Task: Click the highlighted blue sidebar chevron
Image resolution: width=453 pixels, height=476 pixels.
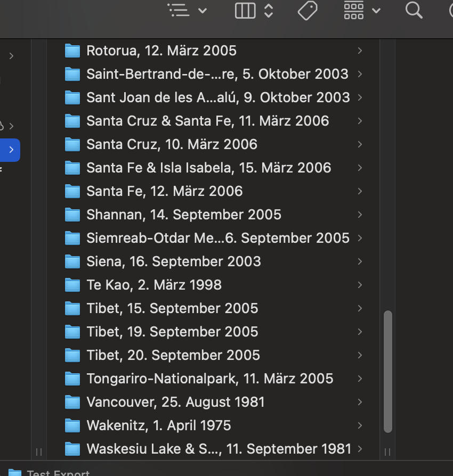Action: [x=11, y=150]
